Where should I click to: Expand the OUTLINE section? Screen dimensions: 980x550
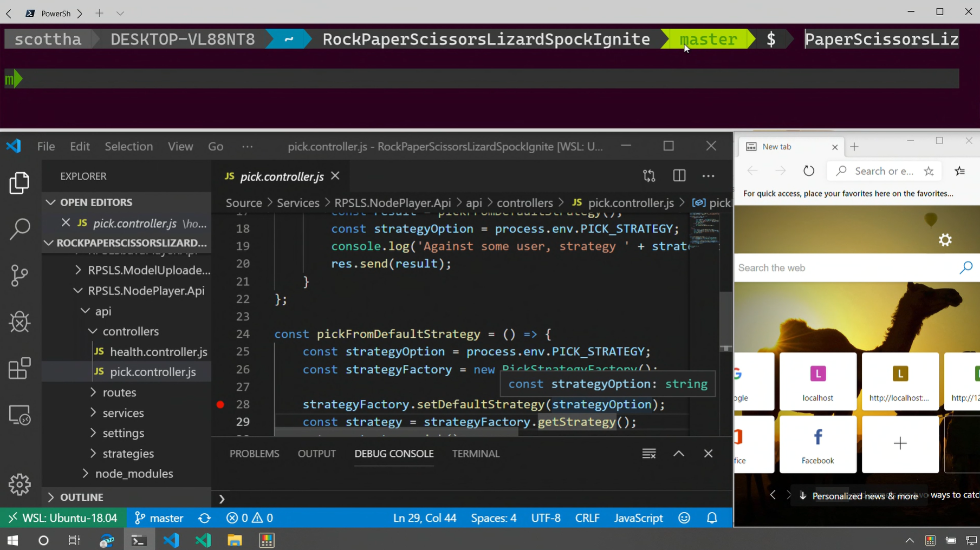tap(81, 497)
